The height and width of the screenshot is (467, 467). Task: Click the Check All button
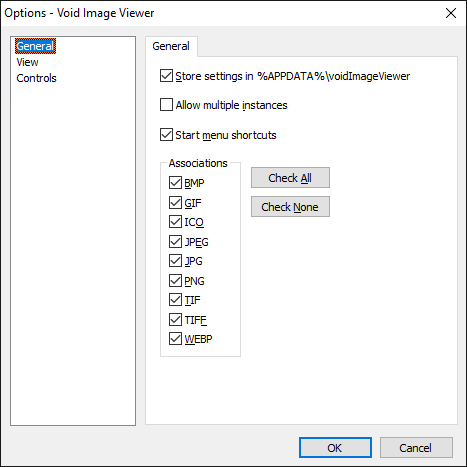point(290,178)
